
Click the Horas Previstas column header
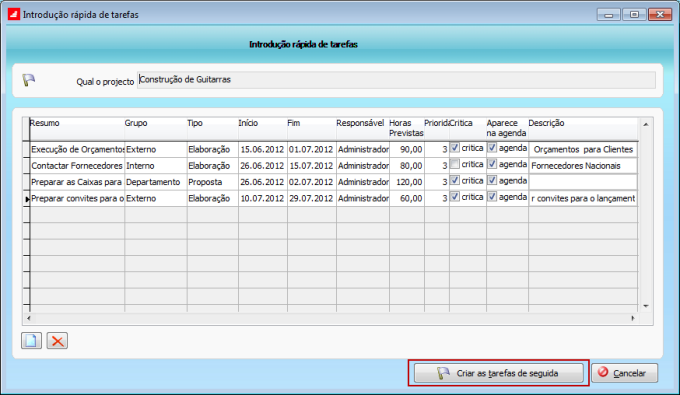coord(406,128)
